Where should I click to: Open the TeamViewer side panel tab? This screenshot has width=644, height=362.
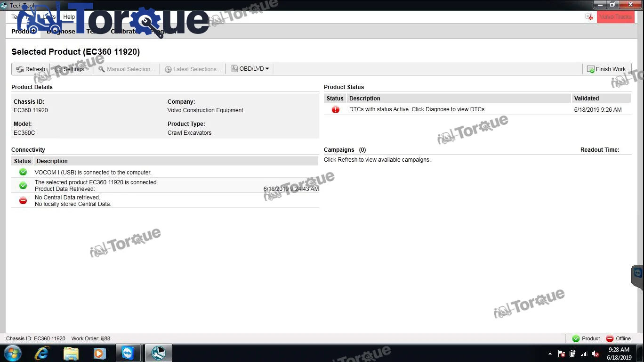[637, 277]
